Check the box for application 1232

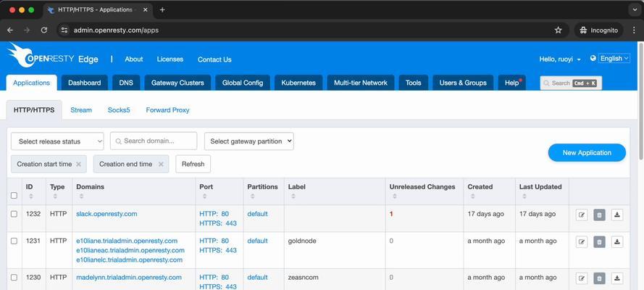(14, 214)
